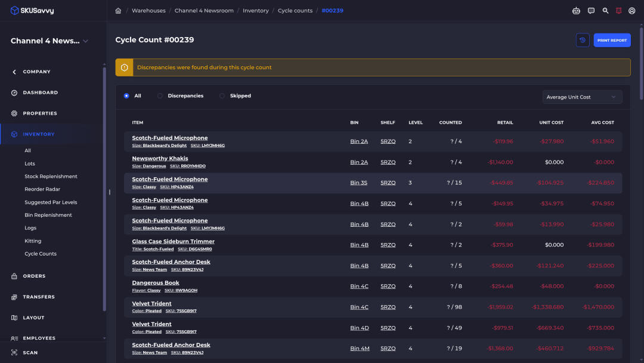Open Cycle counts breadcrumb link
Image resolution: width=644 pixels, height=363 pixels.
[x=295, y=11]
